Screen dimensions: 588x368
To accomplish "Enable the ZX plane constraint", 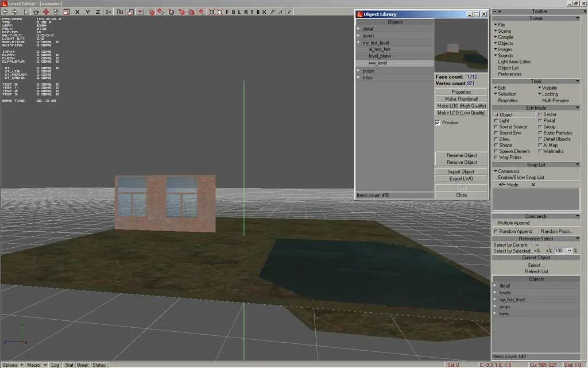I will coord(108,11).
